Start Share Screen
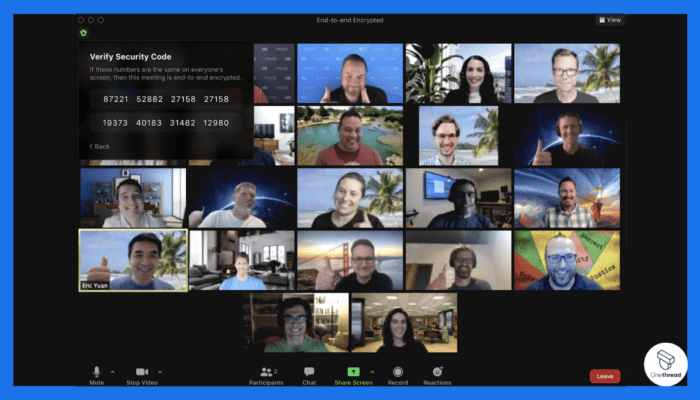The height and width of the screenshot is (400, 700). point(353,373)
